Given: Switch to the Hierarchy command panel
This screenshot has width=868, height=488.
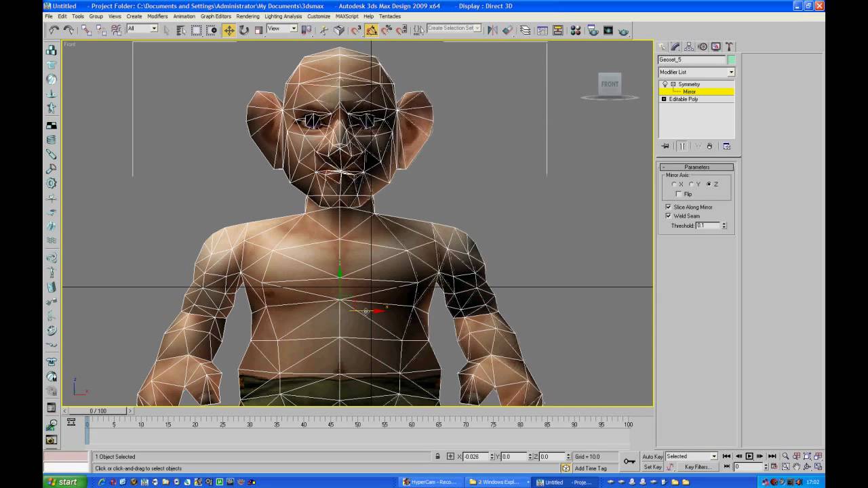Looking at the screenshot, I should [x=689, y=47].
